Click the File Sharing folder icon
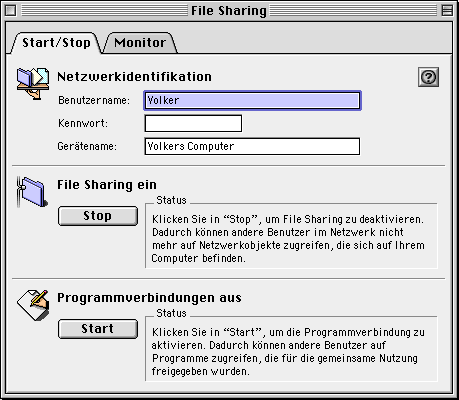This screenshot has width=459, height=400. click(32, 192)
